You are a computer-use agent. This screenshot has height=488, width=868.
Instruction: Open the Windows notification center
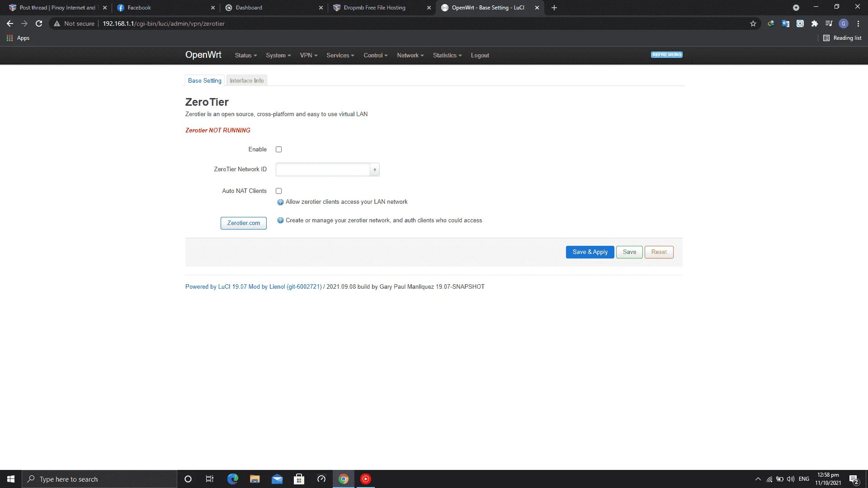coord(854,479)
